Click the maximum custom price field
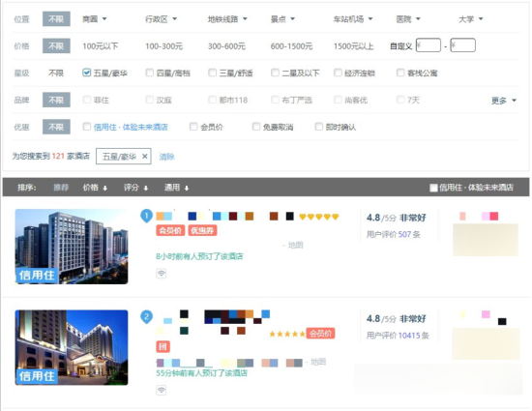The height and width of the screenshot is (411, 532). (x=462, y=45)
